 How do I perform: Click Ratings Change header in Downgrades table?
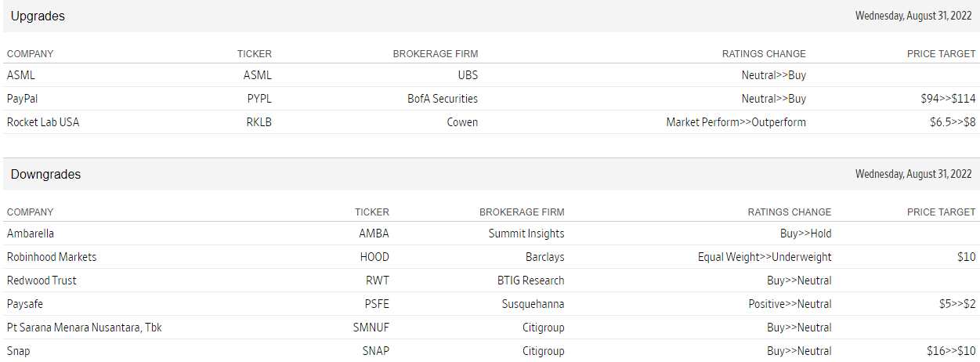tap(790, 212)
